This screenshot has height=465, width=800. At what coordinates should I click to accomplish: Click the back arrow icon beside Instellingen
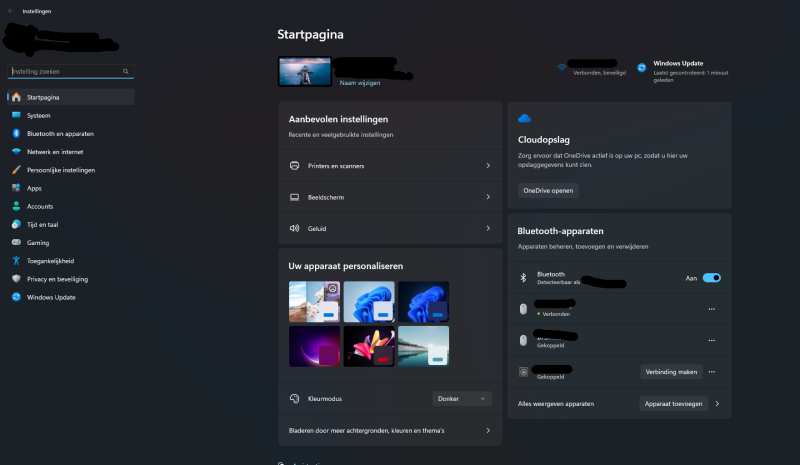click(x=10, y=11)
